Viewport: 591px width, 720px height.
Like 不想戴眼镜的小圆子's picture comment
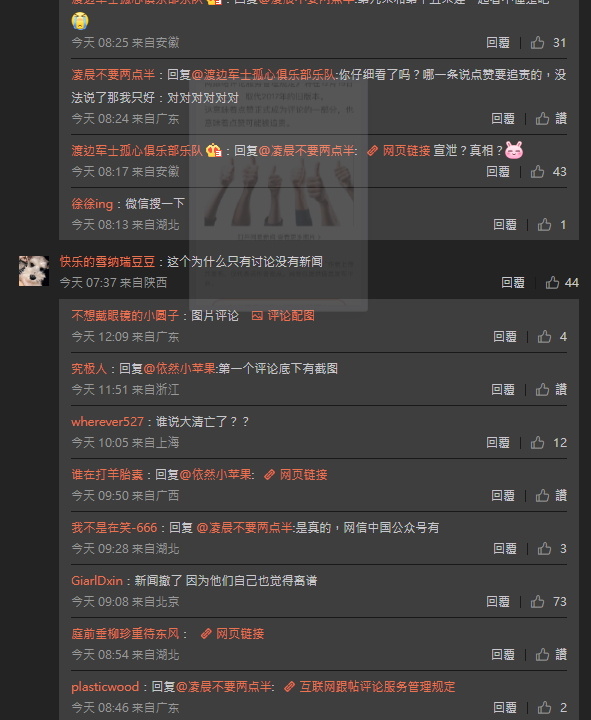click(544, 336)
